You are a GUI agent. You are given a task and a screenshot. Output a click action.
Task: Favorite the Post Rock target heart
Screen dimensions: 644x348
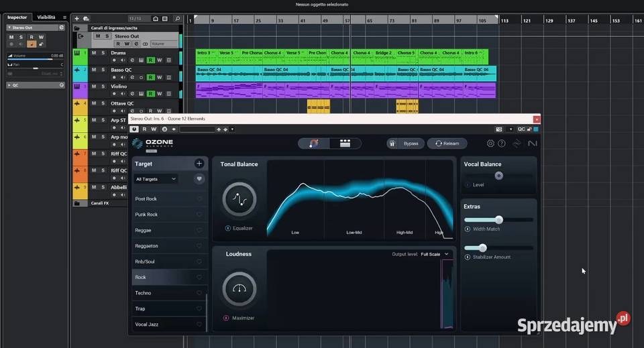(199, 198)
